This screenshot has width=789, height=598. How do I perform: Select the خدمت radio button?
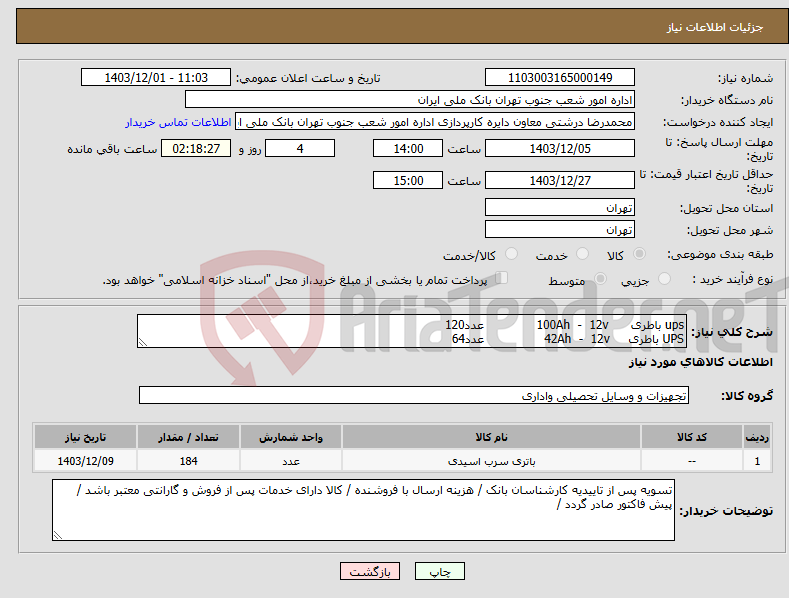[582, 254]
